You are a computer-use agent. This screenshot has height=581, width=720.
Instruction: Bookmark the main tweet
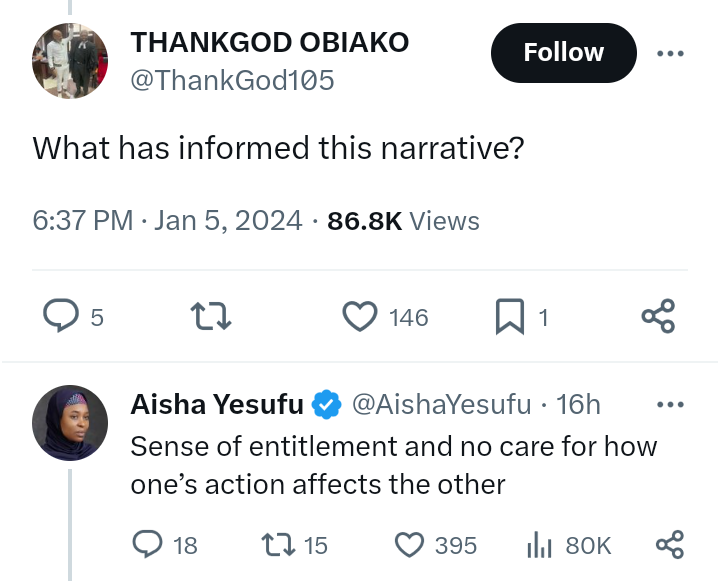coord(508,316)
